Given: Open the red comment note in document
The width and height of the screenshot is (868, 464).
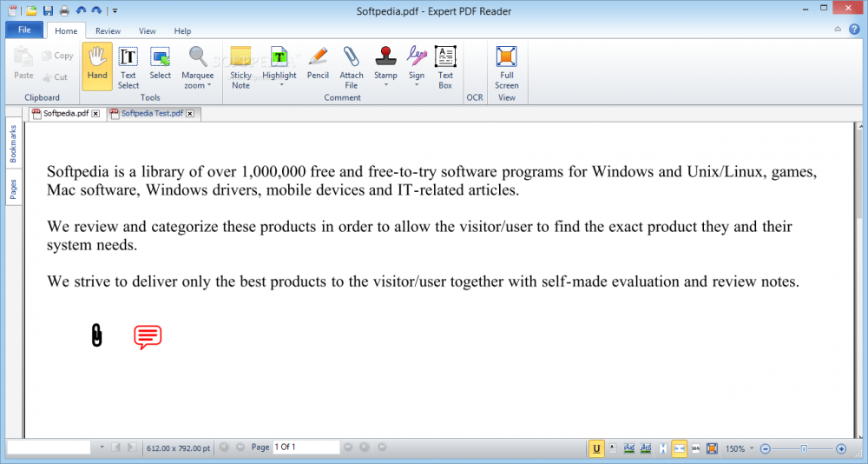Looking at the screenshot, I should click(x=148, y=336).
